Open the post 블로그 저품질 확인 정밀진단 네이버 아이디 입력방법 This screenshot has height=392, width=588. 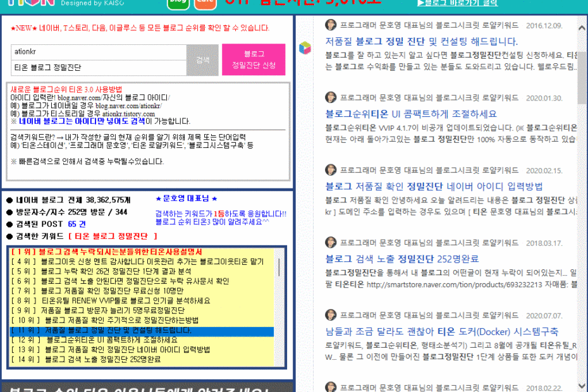click(434, 187)
